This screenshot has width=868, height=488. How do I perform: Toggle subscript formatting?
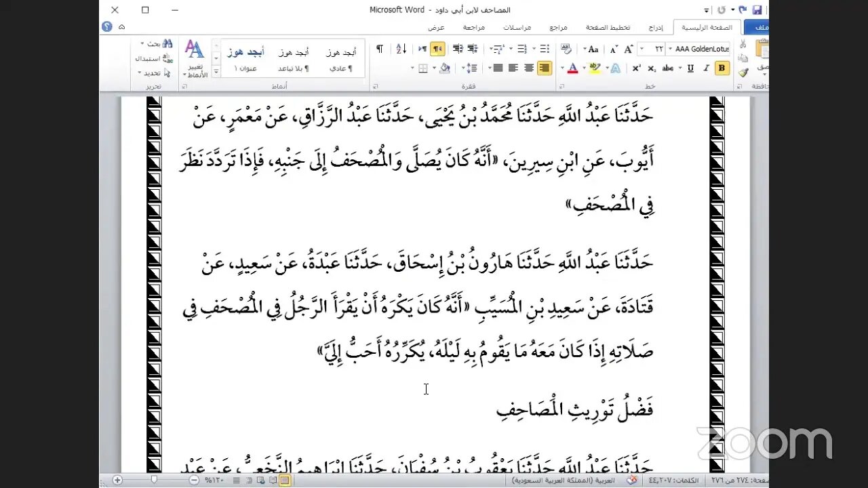click(x=652, y=68)
